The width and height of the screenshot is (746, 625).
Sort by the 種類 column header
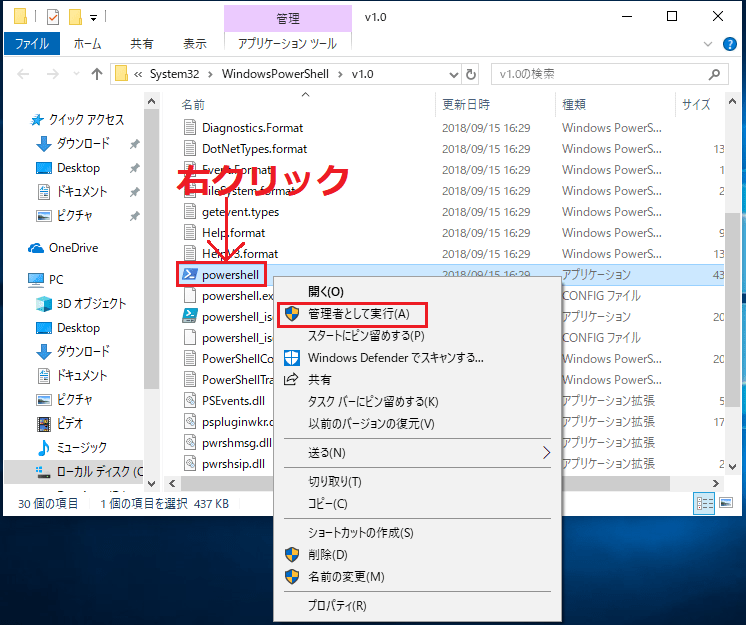[574, 105]
